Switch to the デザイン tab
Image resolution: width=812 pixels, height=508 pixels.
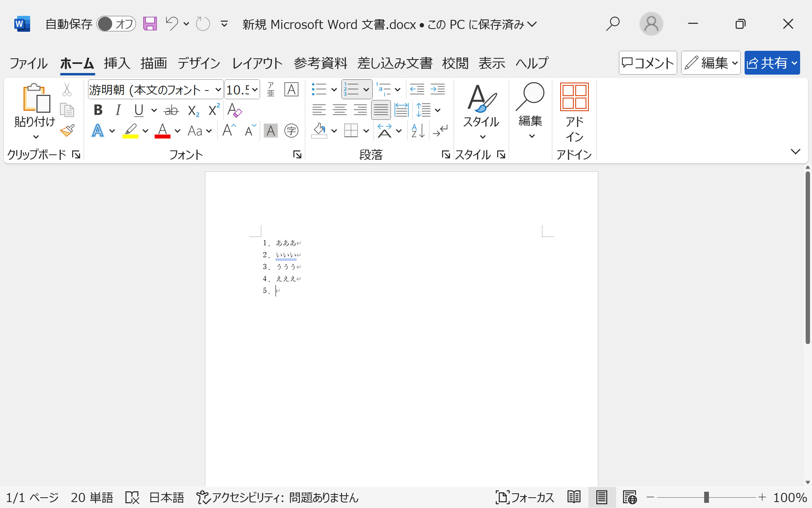coord(199,63)
